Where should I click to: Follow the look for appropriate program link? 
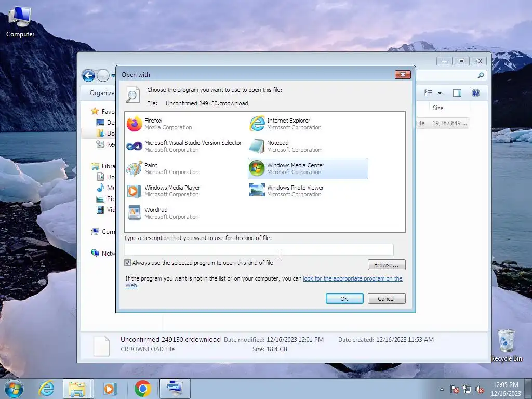tap(353, 278)
